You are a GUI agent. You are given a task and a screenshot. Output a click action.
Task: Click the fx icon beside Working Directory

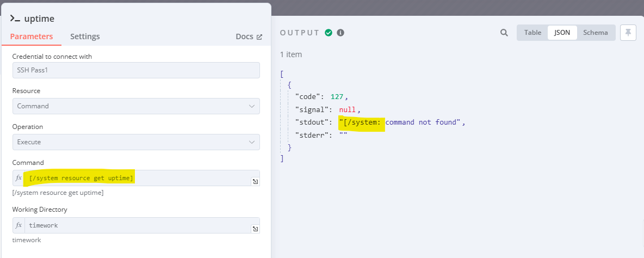coord(18,225)
